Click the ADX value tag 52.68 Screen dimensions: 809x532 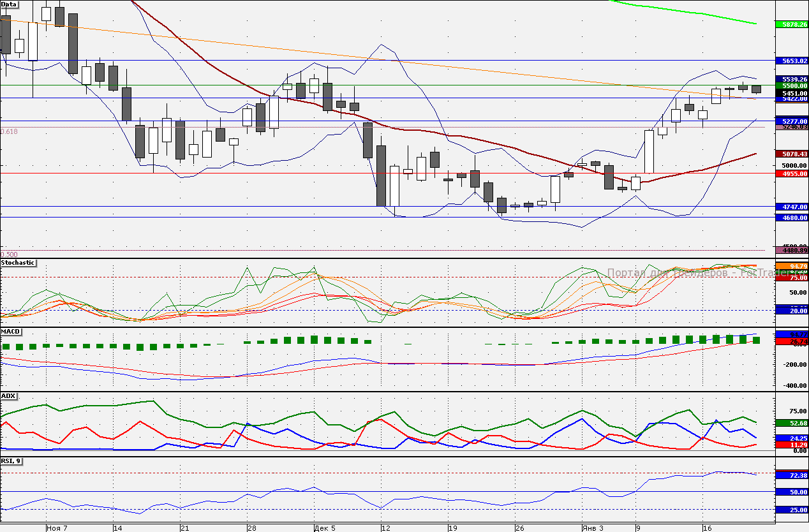tap(791, 423)
